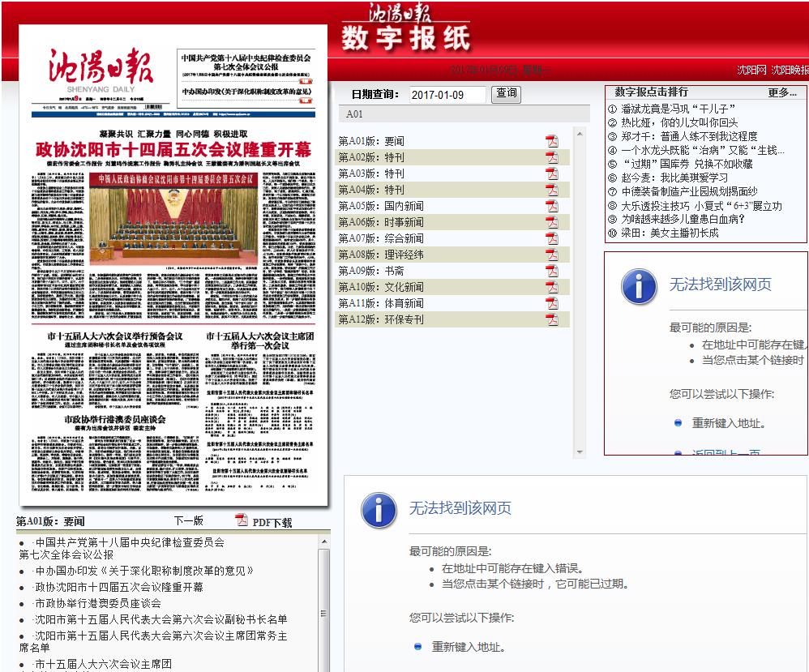The height and width of the screenshot is (672, 809).
Task: Open 第A04版：特刊 page link
Action: [x=371, y=190]
